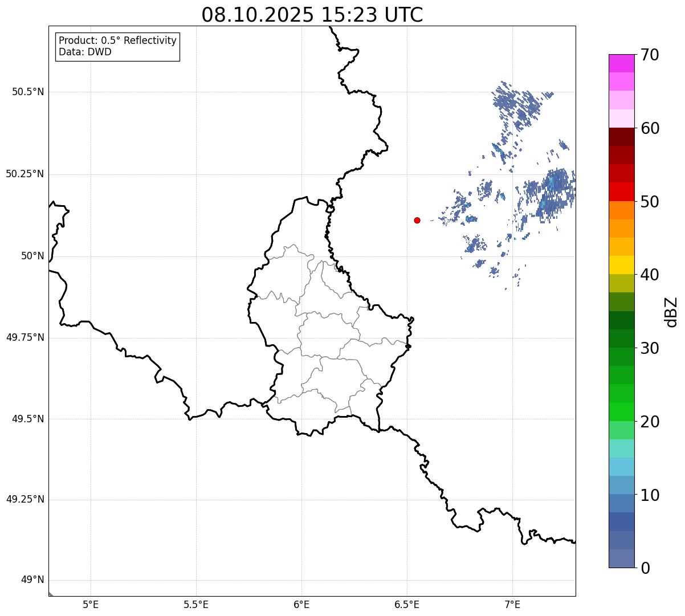Click the 5°E longitude label
The image size is (685, 616).
[x=91, y=604]
